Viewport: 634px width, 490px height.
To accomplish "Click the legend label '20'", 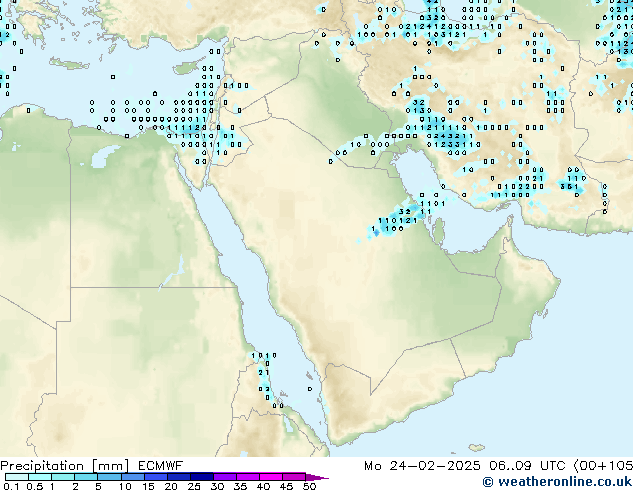I will pos(171,486).
